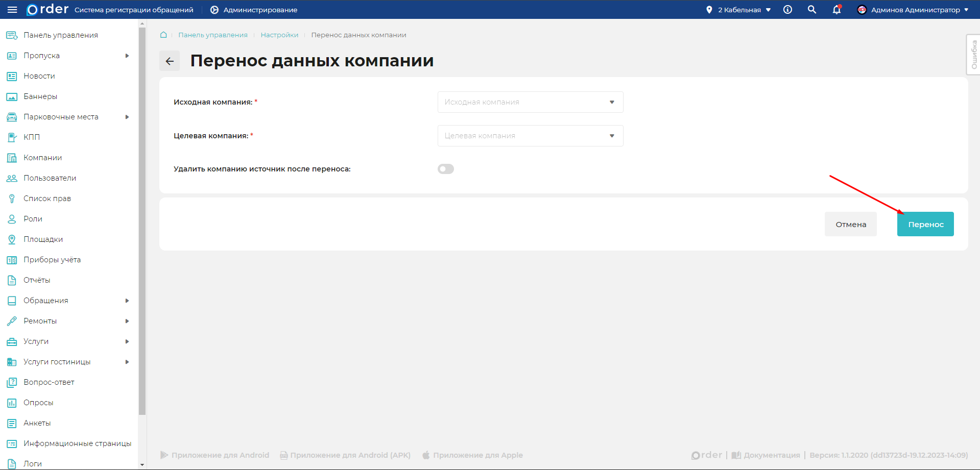Open the 2 Кабельная location selector
This screenshot has width=980, height=470.
click(x=738, y=9)
